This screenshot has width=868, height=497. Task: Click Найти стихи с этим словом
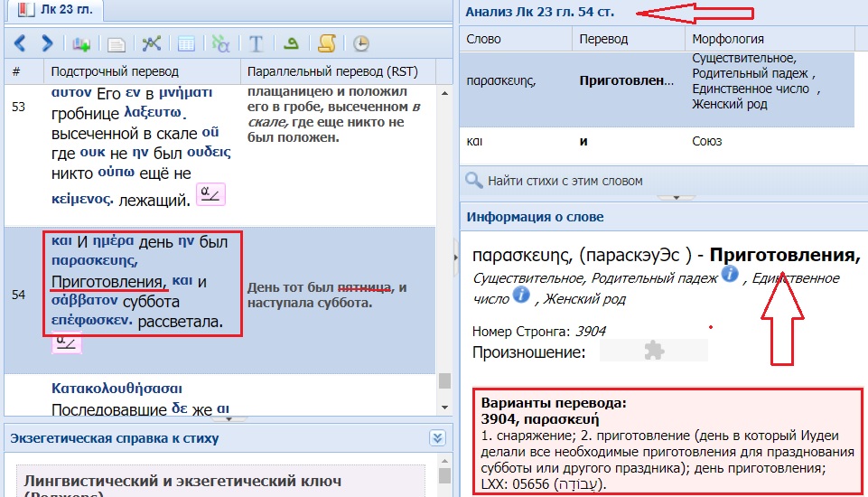point(565,181)
